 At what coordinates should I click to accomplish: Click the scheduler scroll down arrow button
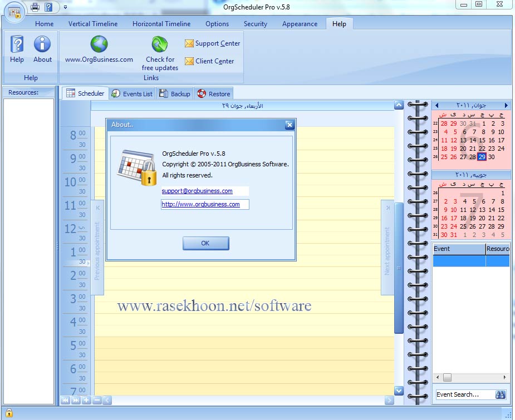point(399,391)
